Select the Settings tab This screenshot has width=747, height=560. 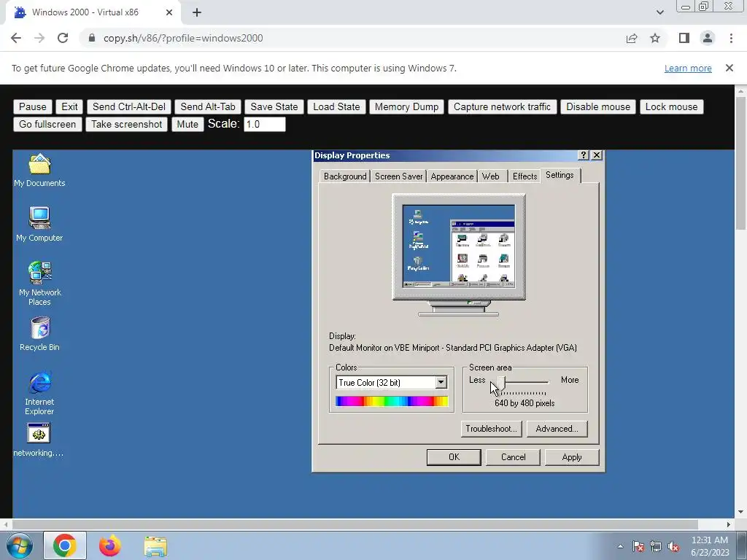tap(560, 175)
